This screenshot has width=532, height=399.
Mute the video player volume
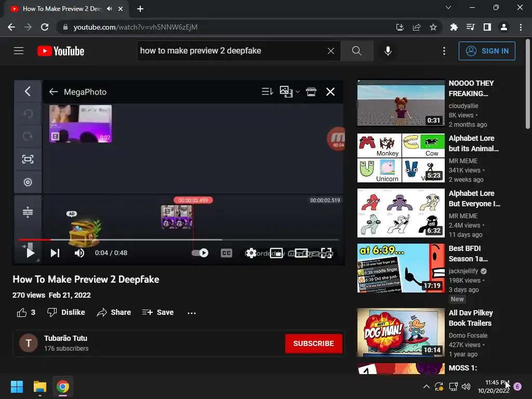click(x=79, y=253)
